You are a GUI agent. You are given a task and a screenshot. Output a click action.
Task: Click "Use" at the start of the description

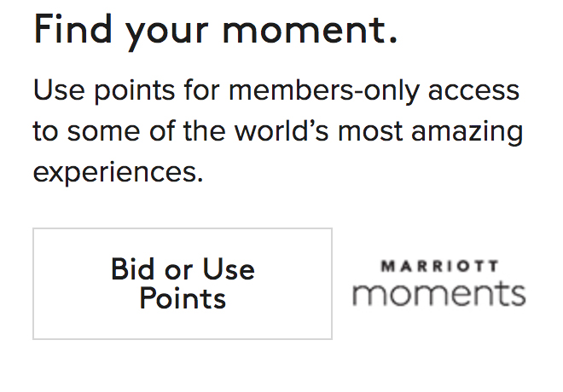[x=56, y=89]
